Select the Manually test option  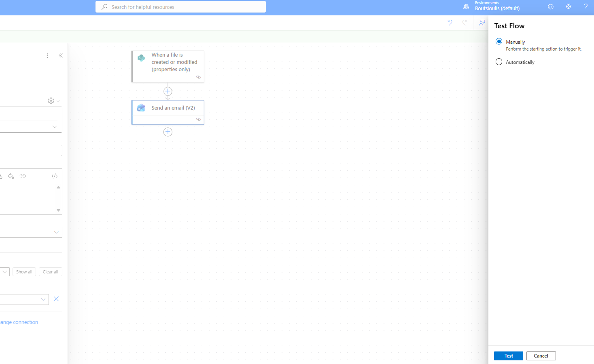pos(499,42)
